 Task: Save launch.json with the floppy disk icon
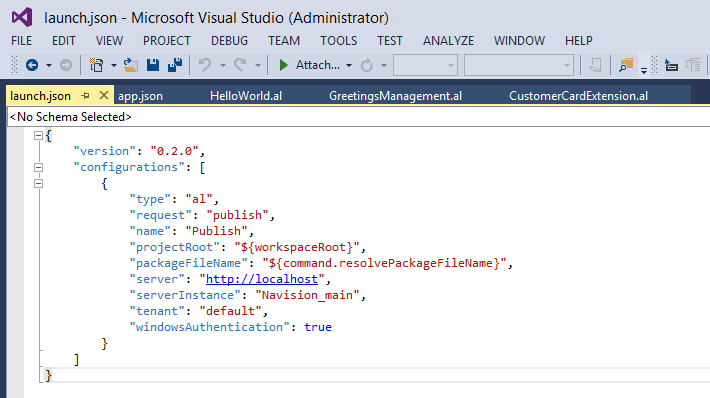click(x=153, y=65)
